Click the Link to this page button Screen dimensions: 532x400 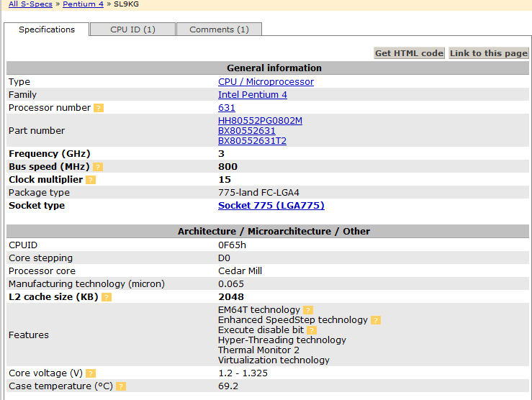[x=489, y=53]
